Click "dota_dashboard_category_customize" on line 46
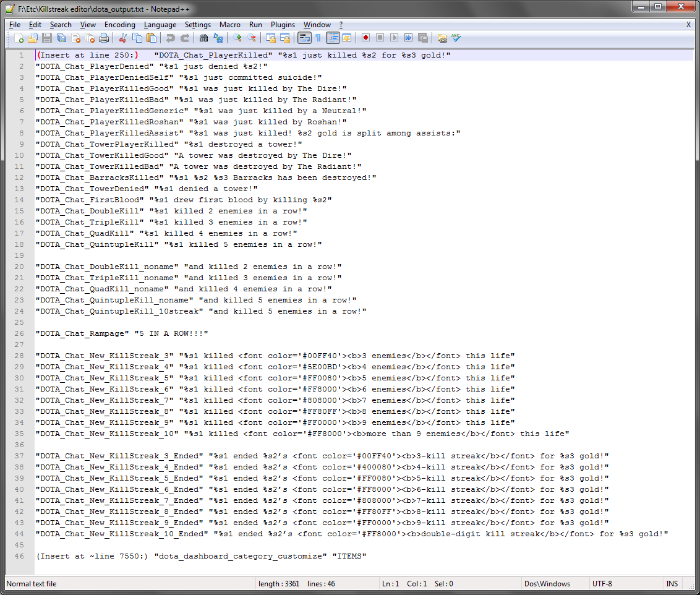This screenshot has height=595, width=700. [x=241, y=556]
